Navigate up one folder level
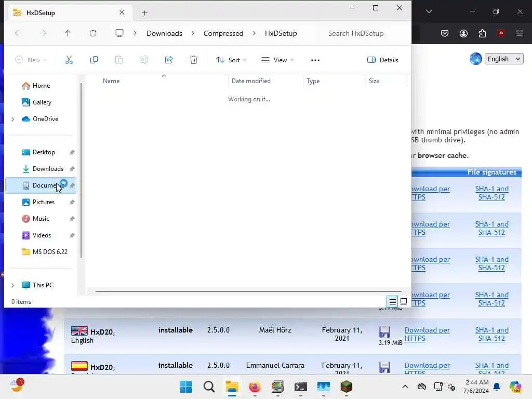The height and width of the screenshot is (399, 532). tap(68, 33)
